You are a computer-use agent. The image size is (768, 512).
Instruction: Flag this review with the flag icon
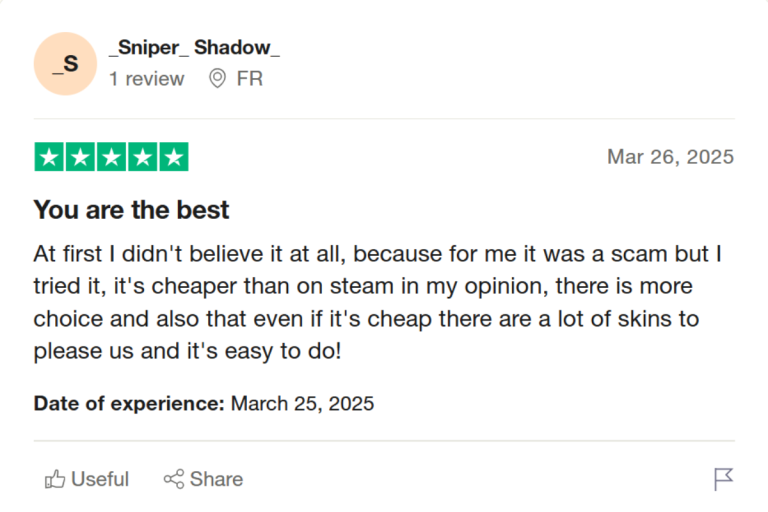click(724, 479)
